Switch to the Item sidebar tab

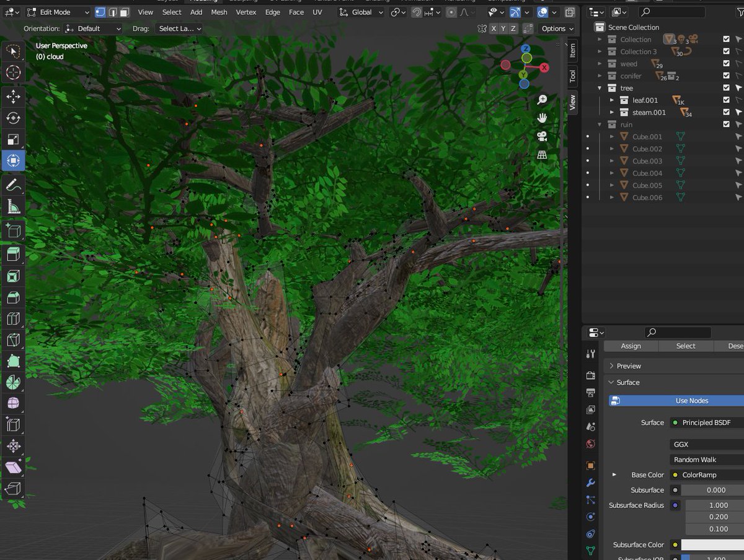[x=572, y=50]
